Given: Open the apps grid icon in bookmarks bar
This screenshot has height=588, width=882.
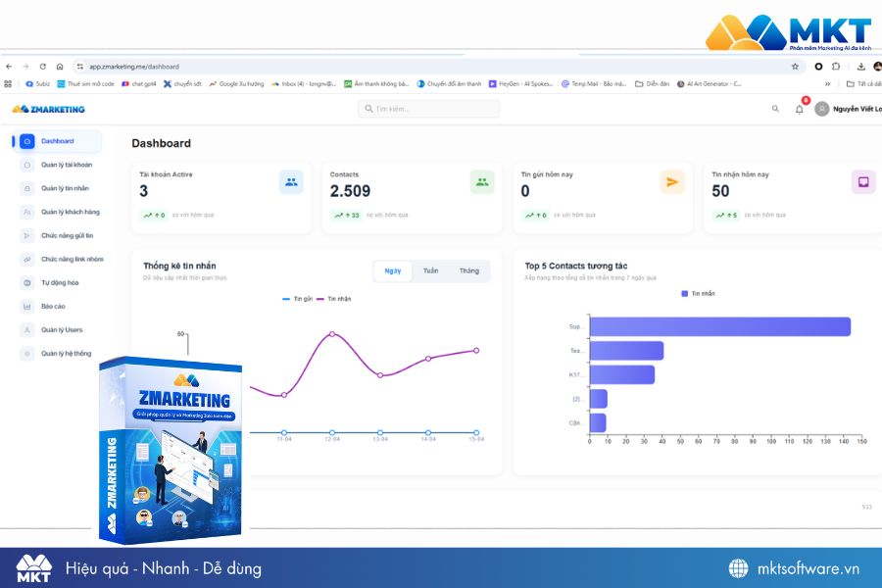Looking at the screenshot, I should point(8,84).
